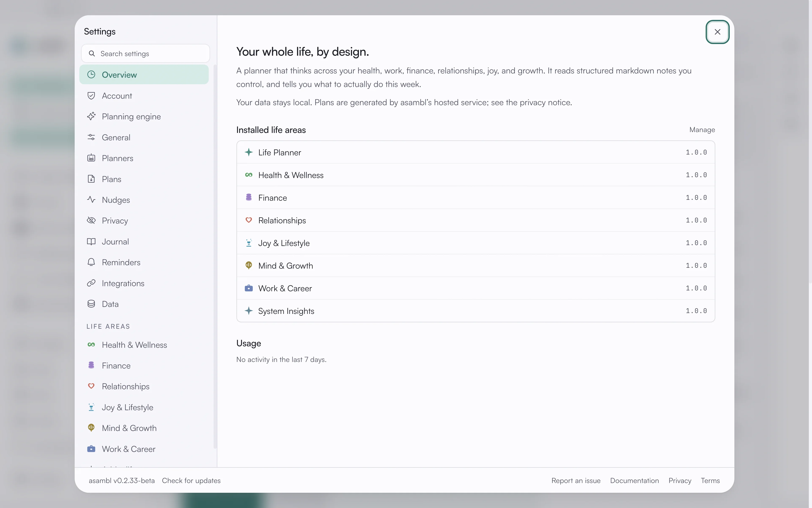Screen dimensions: 812x508
Task: Select Joy & Lifestyle under Life Areas
Action: click(x=144, y=407)
